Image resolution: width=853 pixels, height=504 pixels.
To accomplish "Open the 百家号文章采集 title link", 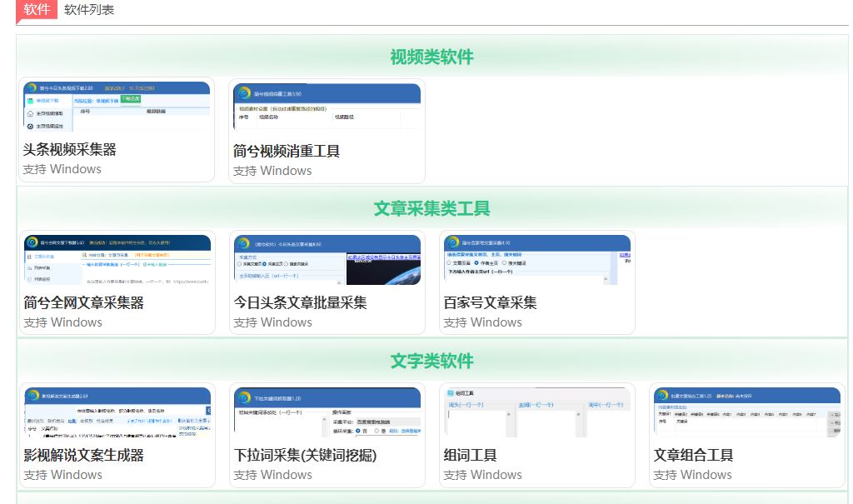I will pos(490,303).
